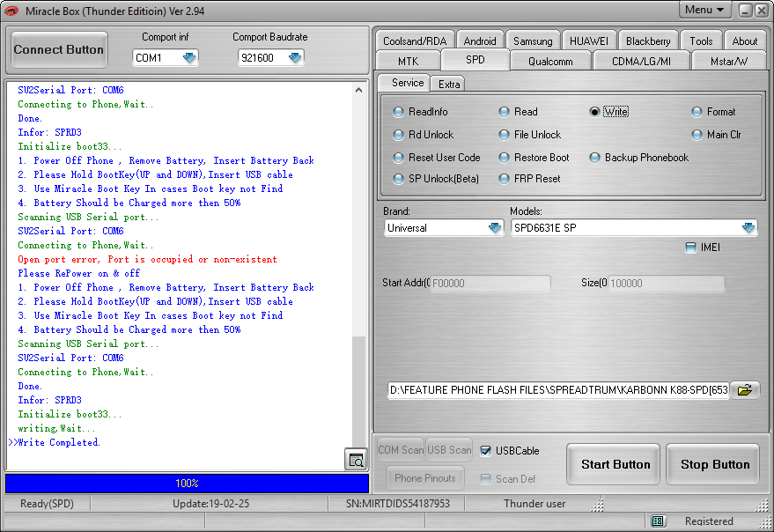
Task: Click the log panel vertical scrollbar thumb
Action: tap(359, 392)
